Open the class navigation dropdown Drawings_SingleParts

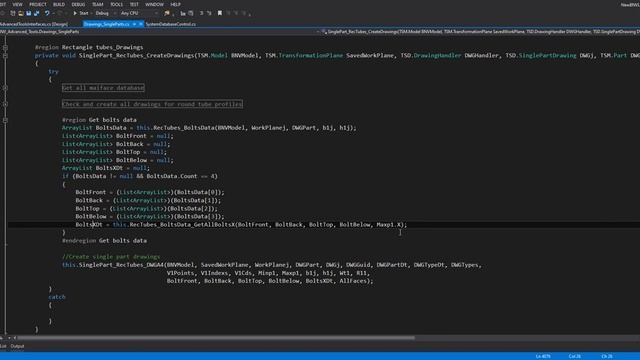tap(159, 31)
